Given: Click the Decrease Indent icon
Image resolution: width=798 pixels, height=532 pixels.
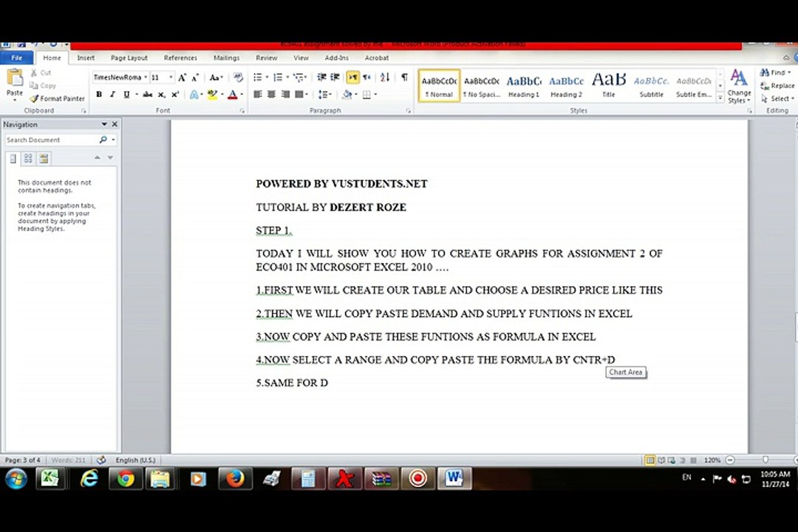Looking at the screenshot, I should [x=321, y=78].
